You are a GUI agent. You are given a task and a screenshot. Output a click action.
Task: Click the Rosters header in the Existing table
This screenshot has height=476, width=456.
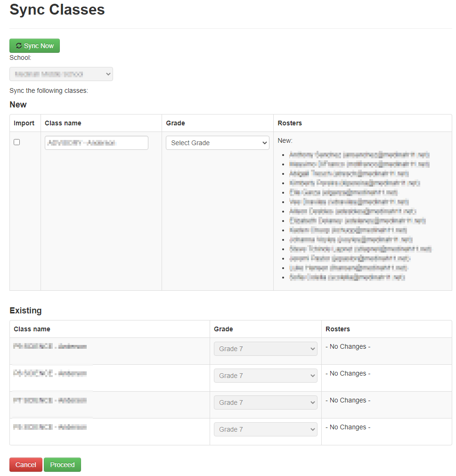pyautogui.click(x=337, y=329)
